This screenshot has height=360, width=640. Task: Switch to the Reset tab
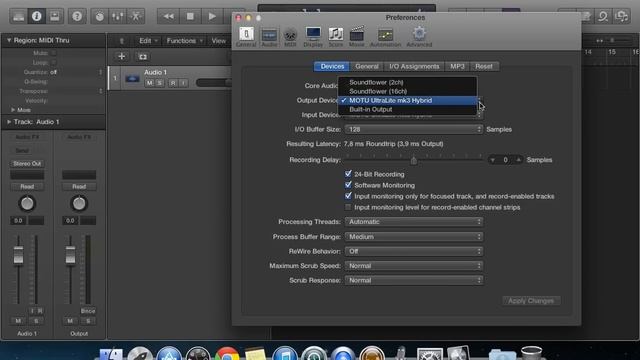tap(484, 66)
